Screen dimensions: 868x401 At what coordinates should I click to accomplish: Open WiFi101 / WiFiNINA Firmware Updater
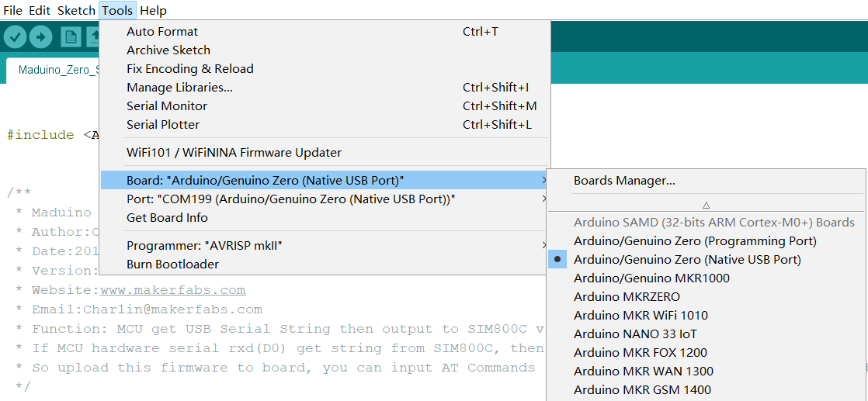[325, 152]
